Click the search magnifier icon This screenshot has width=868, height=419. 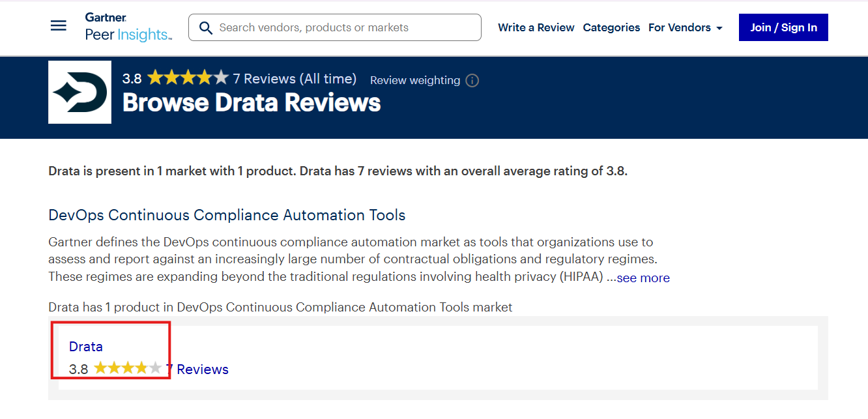coord(206,28)
